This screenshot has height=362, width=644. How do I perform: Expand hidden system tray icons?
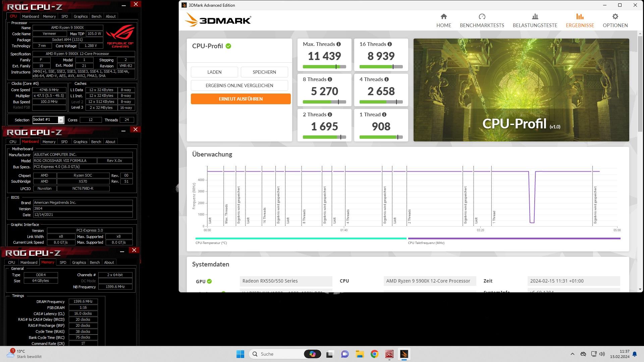573,354
